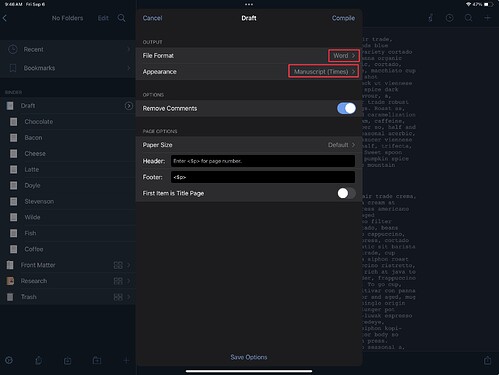
Task: Open sidebar search magnifier icon
Action: (122, 18)
